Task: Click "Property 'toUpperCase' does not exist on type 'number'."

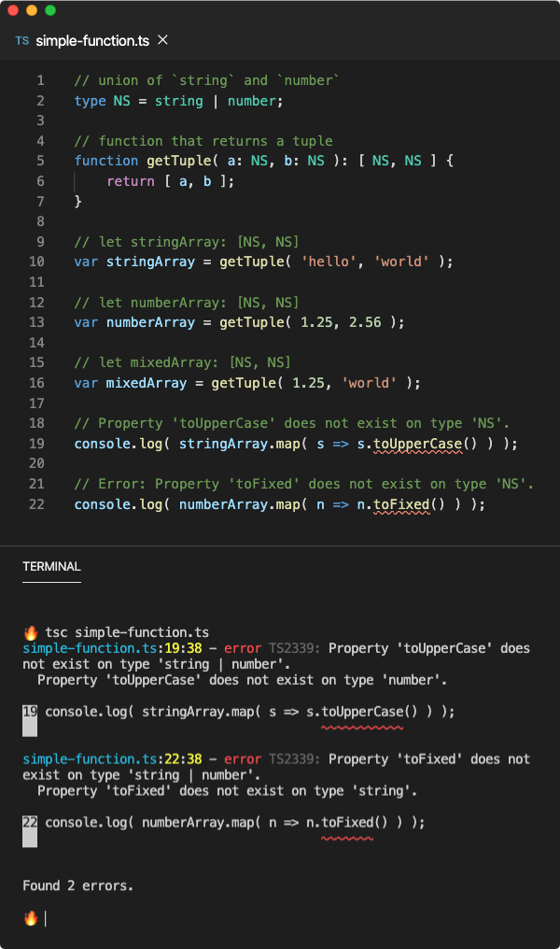Action: coord(242,680)
